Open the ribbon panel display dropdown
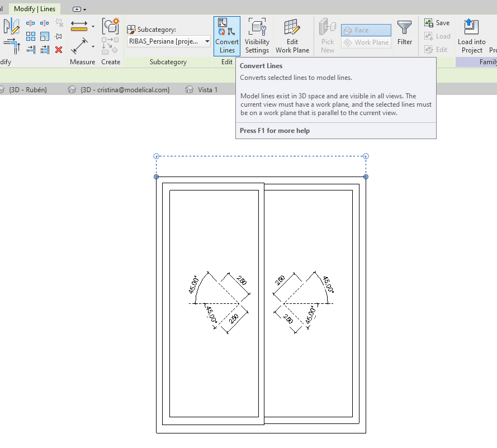This screenshot has width=497, height=448. [79, 9]
